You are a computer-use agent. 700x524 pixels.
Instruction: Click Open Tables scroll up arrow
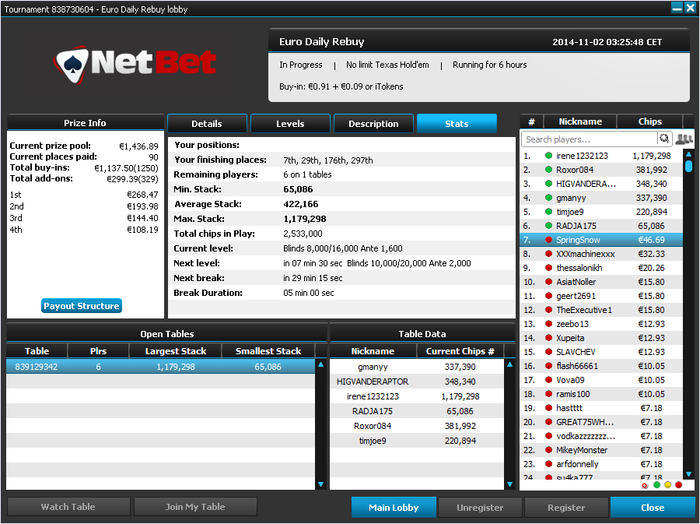click(x=321, y=365)
